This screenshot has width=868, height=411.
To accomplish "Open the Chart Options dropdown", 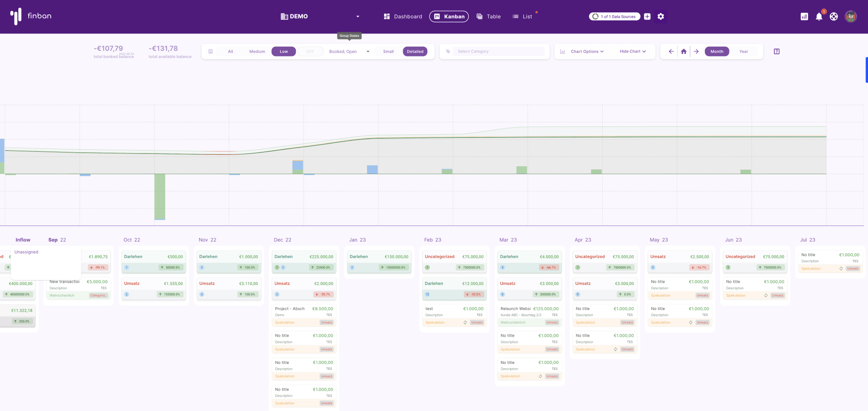I will tap(587, 51).
